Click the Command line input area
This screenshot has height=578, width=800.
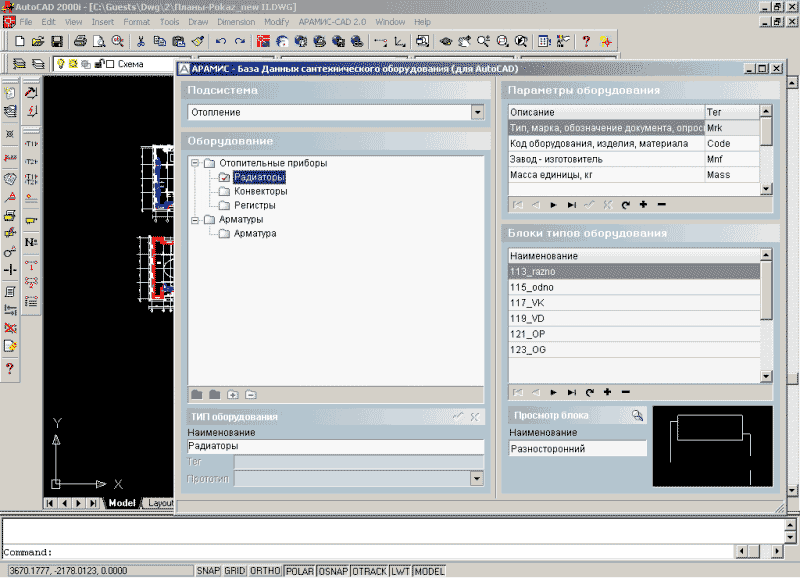367,552
